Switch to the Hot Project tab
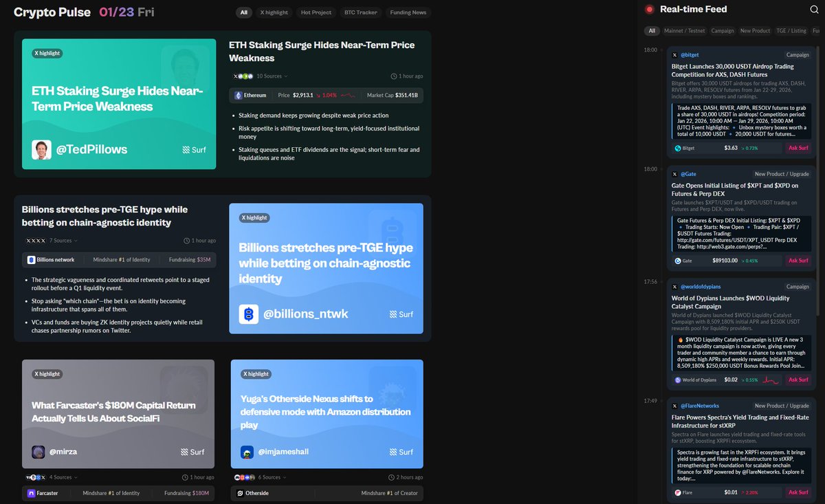Screen dimensions: 825x504 316,12
